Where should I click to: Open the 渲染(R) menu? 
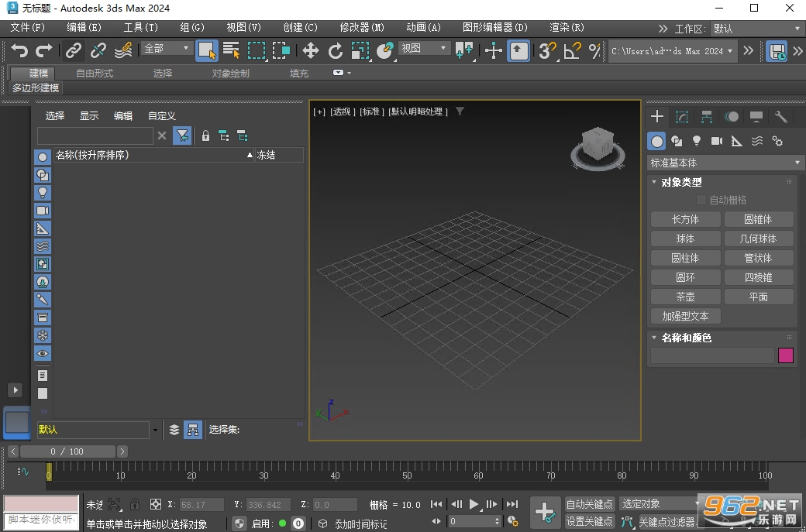click(567, 27)
